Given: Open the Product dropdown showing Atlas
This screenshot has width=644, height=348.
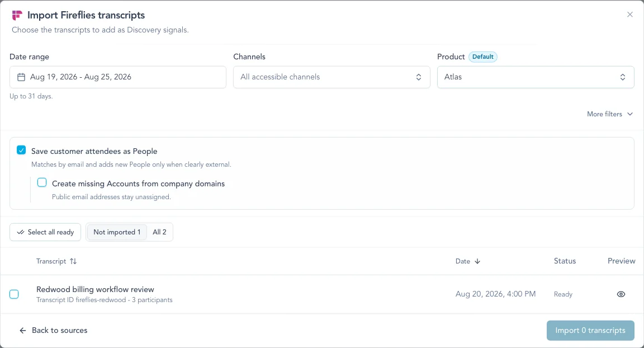Looking at the screenshot, I should tap(536, 77).
